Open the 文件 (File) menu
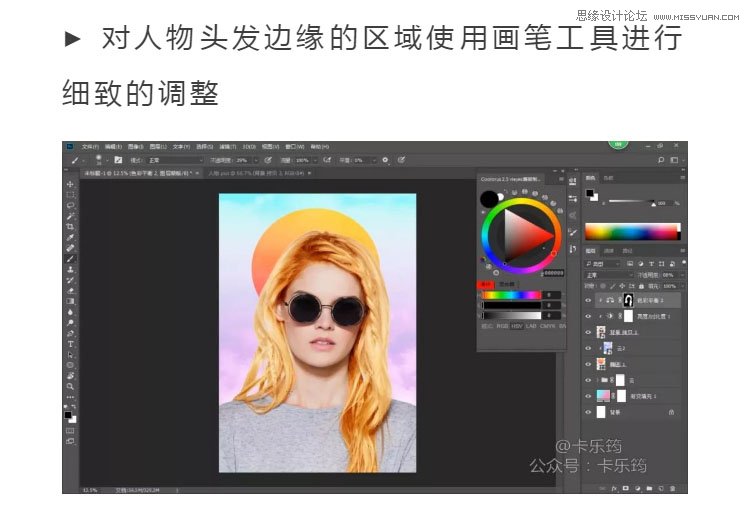The image size is (750, 513). [89, 146]
